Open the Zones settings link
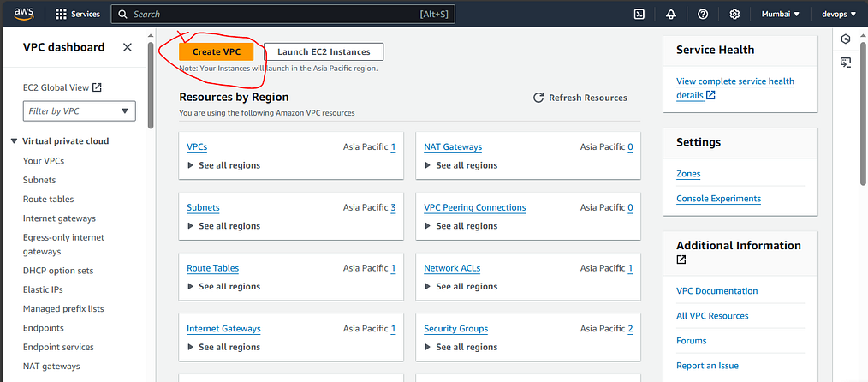Image resolution: width=868 pixels, height=382 pixels. pyautogui.click(x=688, y=173)
